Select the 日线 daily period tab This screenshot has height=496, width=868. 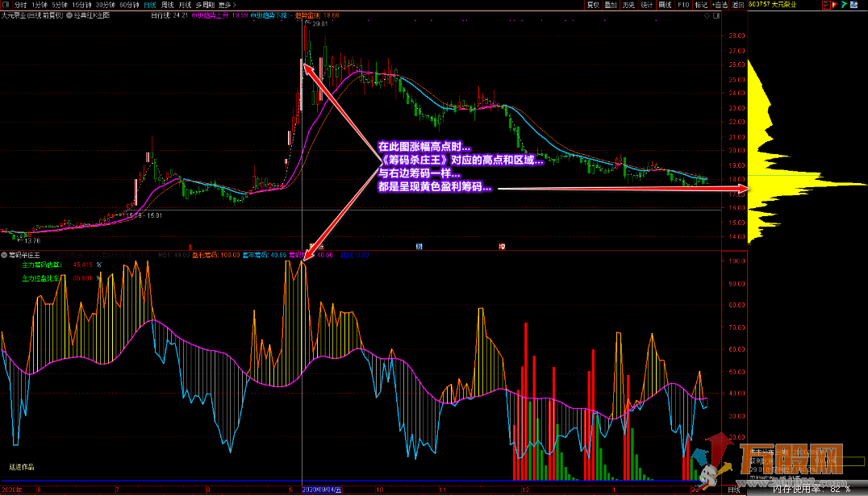[x=150, y=4]
